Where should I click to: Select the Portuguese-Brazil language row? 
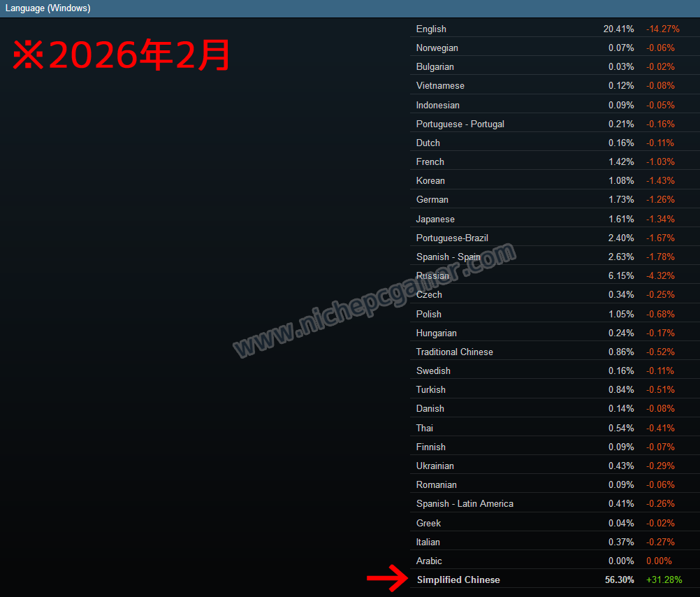[452, 238]
